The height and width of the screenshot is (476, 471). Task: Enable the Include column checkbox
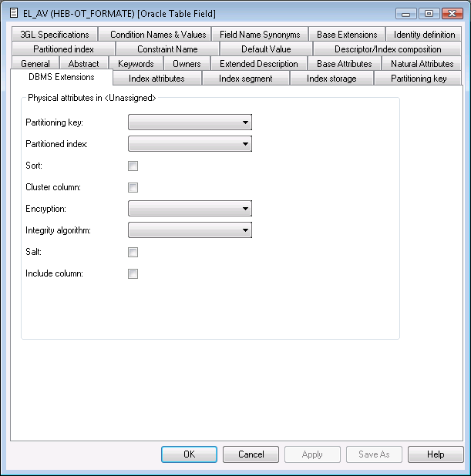coord(133,273)
